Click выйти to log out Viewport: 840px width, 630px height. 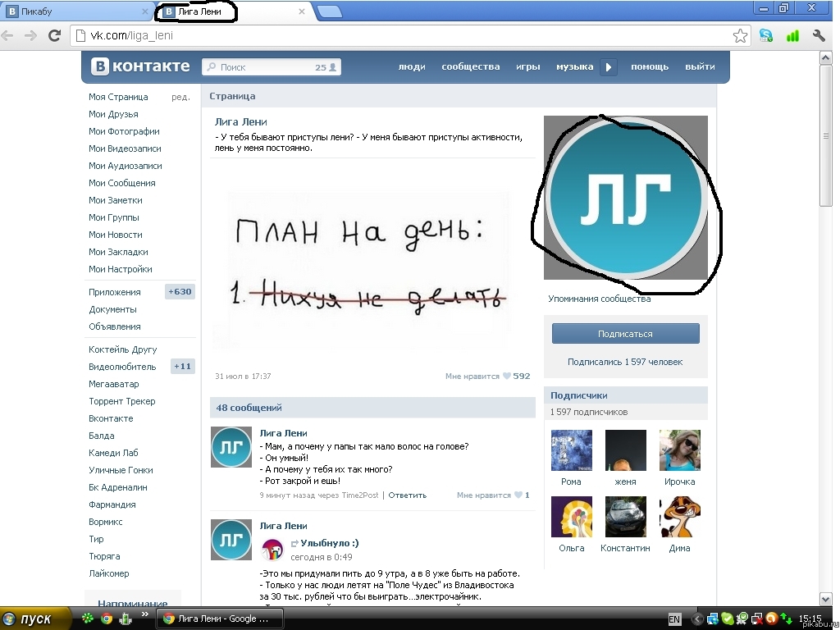pos(700,66)
